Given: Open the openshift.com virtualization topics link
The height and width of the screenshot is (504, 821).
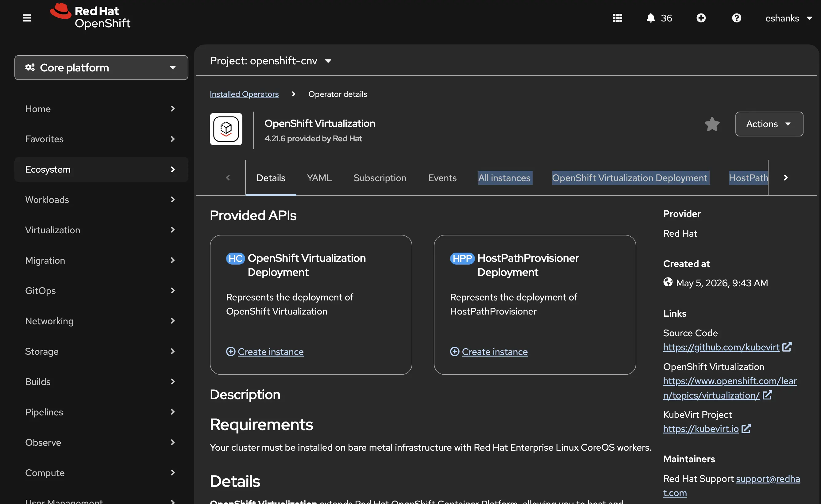Looking at the screenshot, I should 730,388.
